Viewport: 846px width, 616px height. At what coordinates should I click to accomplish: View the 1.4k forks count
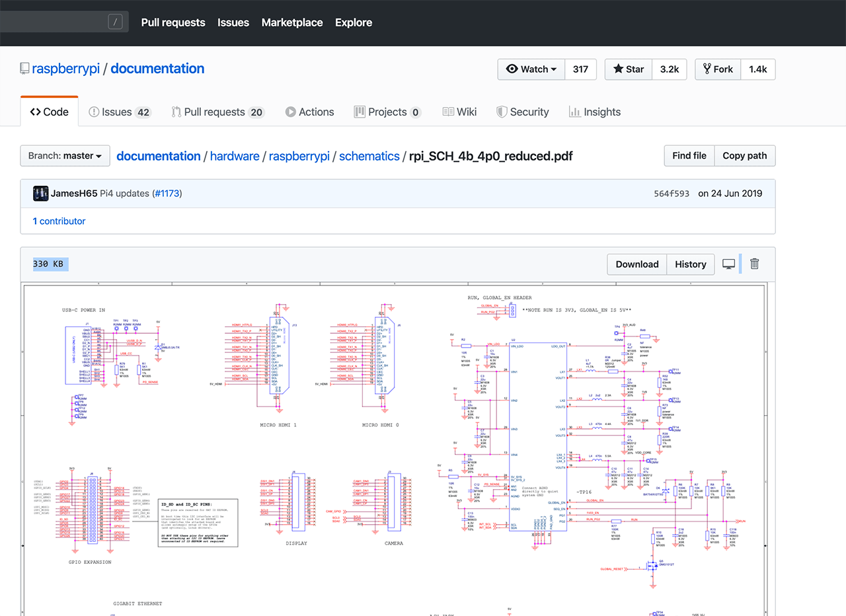click(758, 69)
